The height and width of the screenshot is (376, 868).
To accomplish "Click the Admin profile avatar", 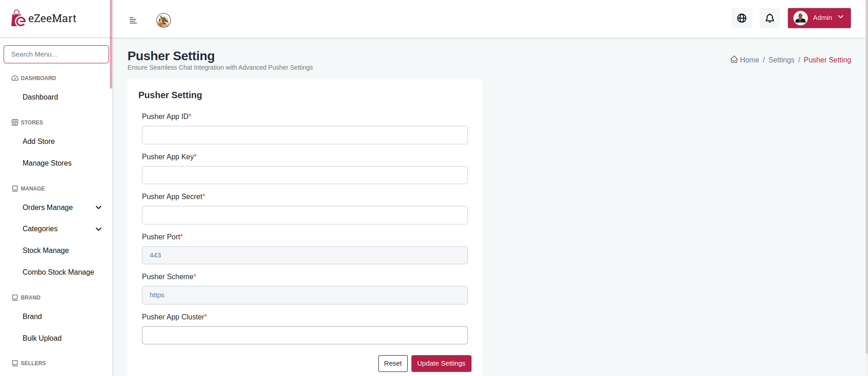I will tap(801, 18).
